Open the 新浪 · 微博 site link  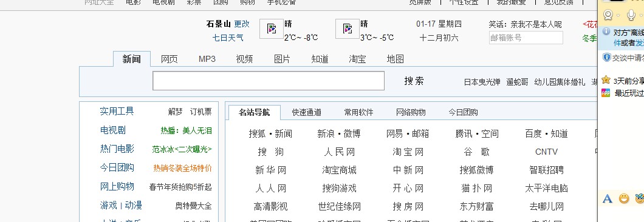tap(339, 134)
